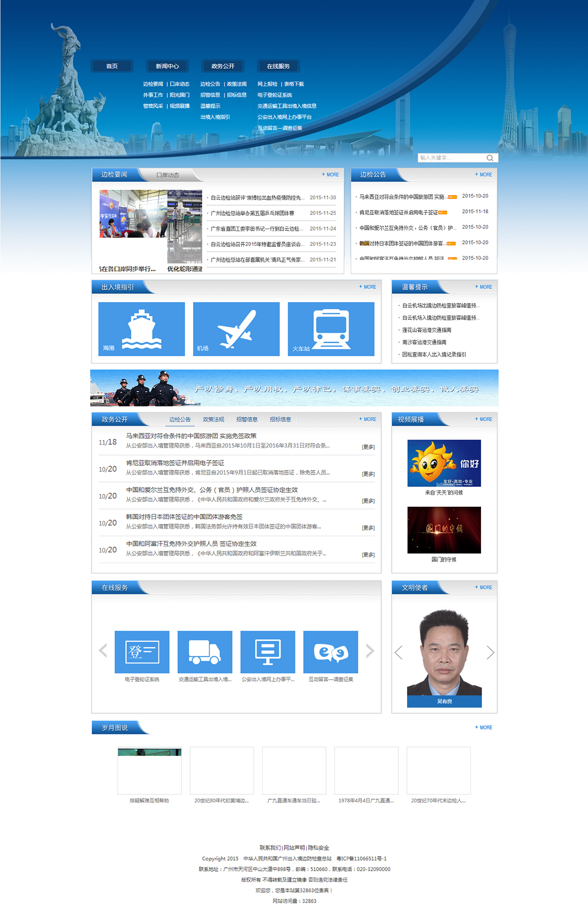
Task: Open the 公安出入境网上办事 monitor icon
Action: 268,652
